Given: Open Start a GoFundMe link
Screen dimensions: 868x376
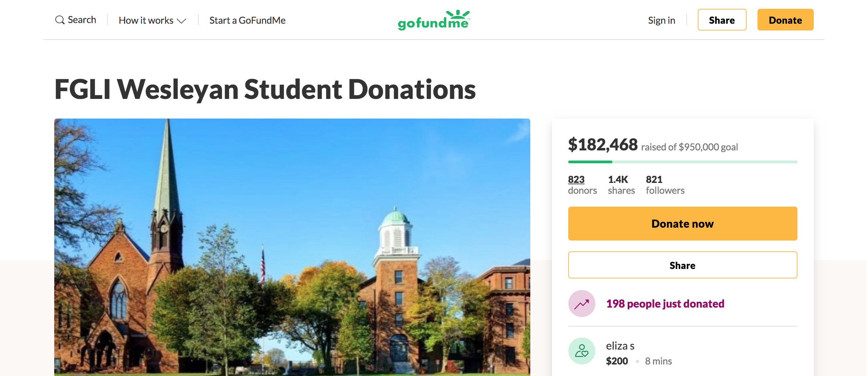Looking at the screenshot, I should click(248, 20).
